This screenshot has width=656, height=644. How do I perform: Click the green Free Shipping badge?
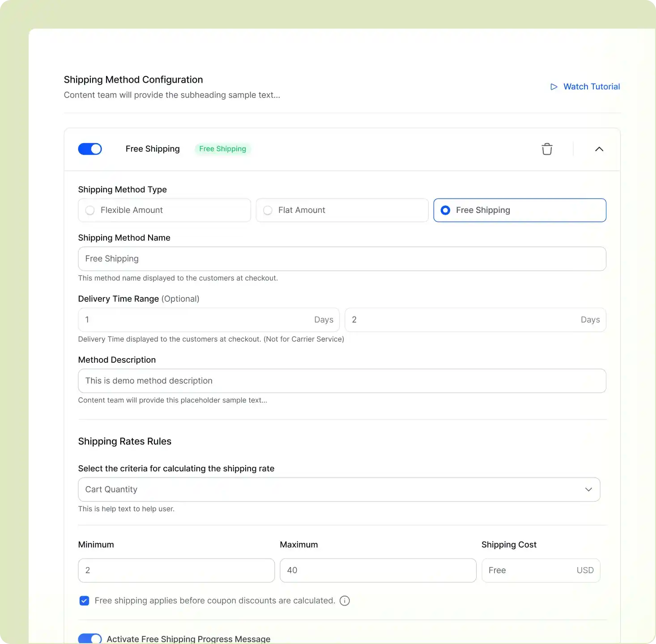(222, 149)
